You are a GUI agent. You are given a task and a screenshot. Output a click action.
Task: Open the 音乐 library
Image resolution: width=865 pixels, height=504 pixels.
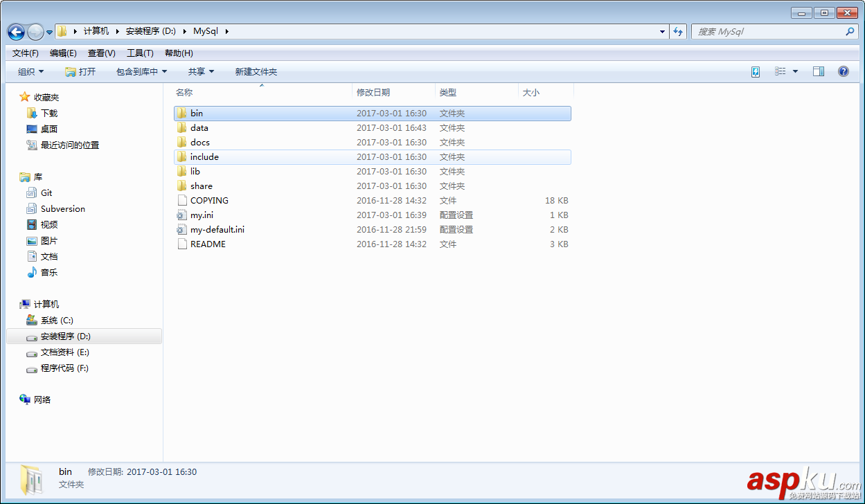point(49,273)
